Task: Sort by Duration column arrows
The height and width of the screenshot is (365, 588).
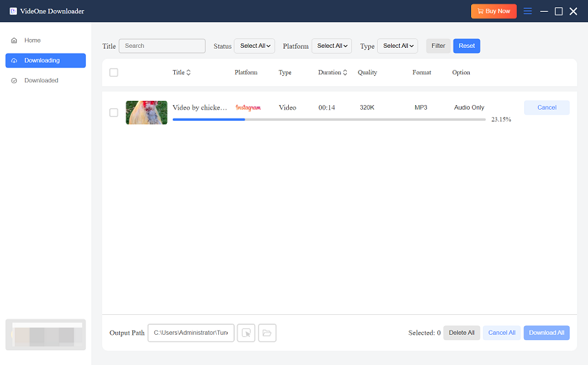Action: pos(345,73)
